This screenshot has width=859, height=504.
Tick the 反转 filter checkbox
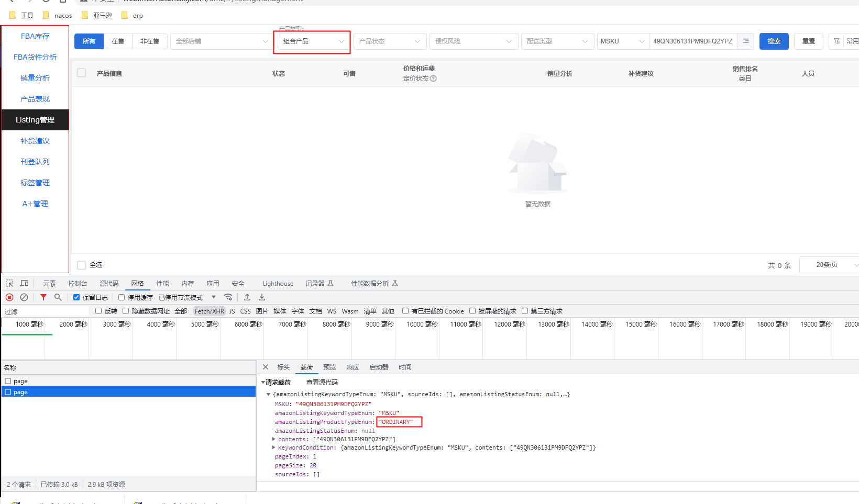(x=98, y=311)
